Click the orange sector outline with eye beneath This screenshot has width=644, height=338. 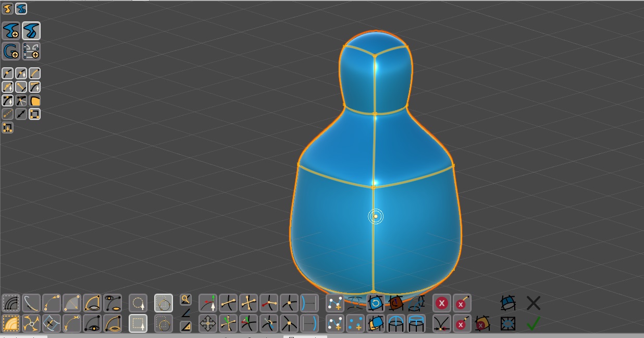[x=92, y=303]
